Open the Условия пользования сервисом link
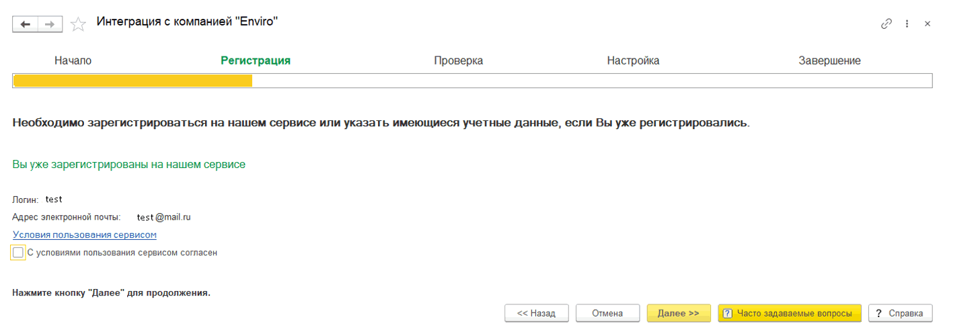This screenshot has width=980, height=334. (x=85, y=235)
